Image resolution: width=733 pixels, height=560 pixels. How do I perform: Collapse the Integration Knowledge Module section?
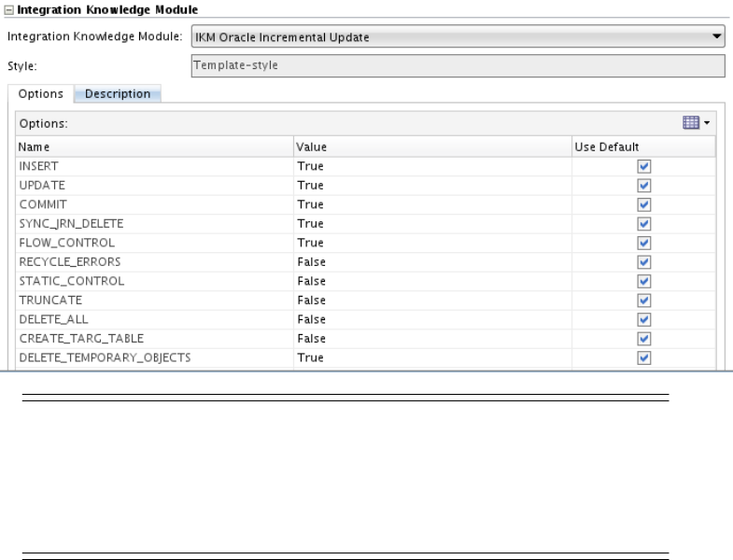tap(9, 10)
